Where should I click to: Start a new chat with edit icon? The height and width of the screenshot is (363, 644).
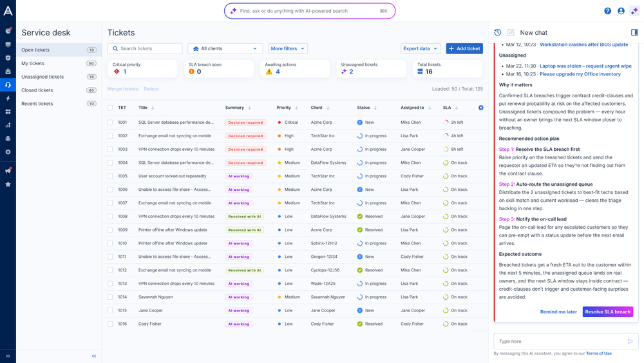511,32
